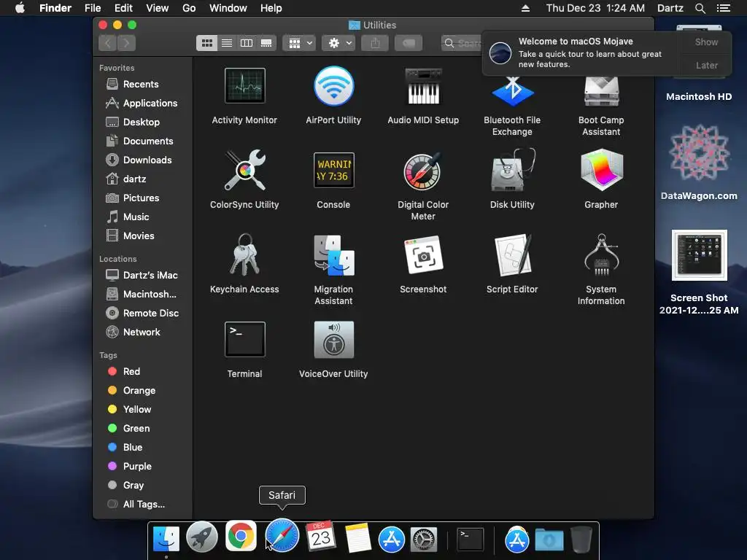
Task: Open the Action gear dropdown
Action: 338,43
